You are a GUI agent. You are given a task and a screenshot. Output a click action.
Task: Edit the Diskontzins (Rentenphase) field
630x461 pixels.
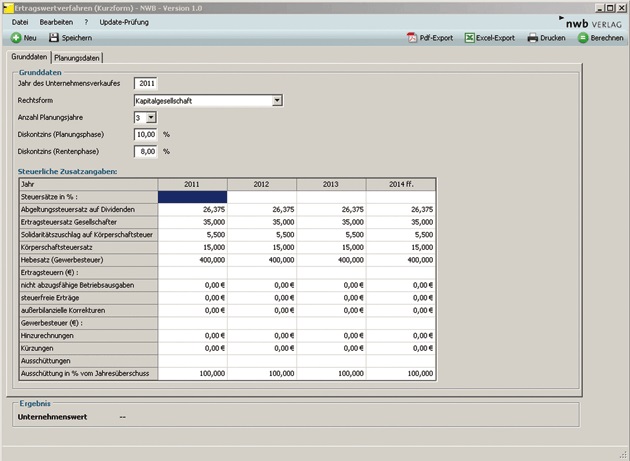(146, 151)
